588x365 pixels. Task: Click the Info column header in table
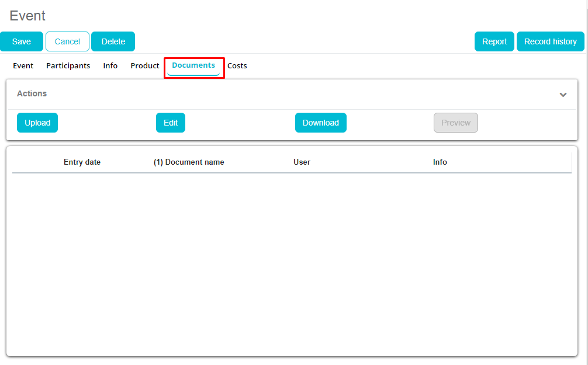tap(440, 162)
